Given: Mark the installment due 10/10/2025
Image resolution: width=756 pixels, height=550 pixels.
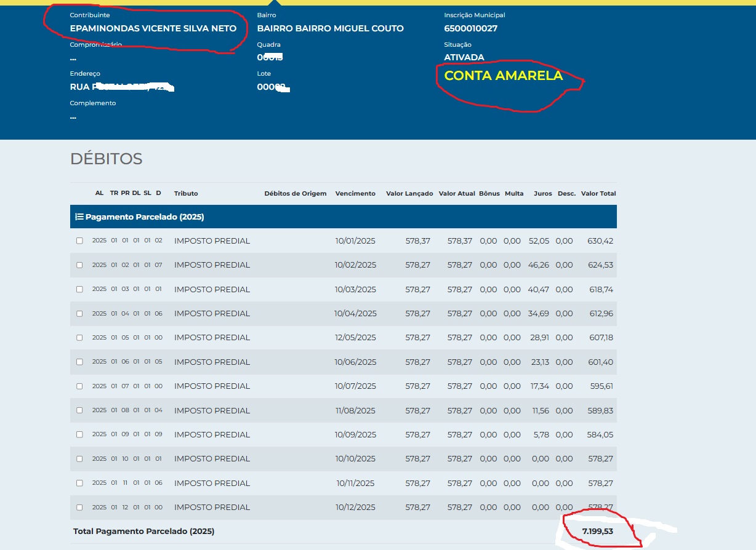Looking at the screenshot, I should coord(79,459).
